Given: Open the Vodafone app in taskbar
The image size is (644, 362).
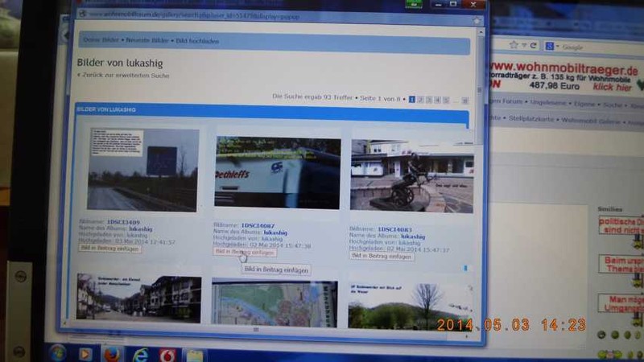Looking at the screenshot, I should [x=167, y=354].
